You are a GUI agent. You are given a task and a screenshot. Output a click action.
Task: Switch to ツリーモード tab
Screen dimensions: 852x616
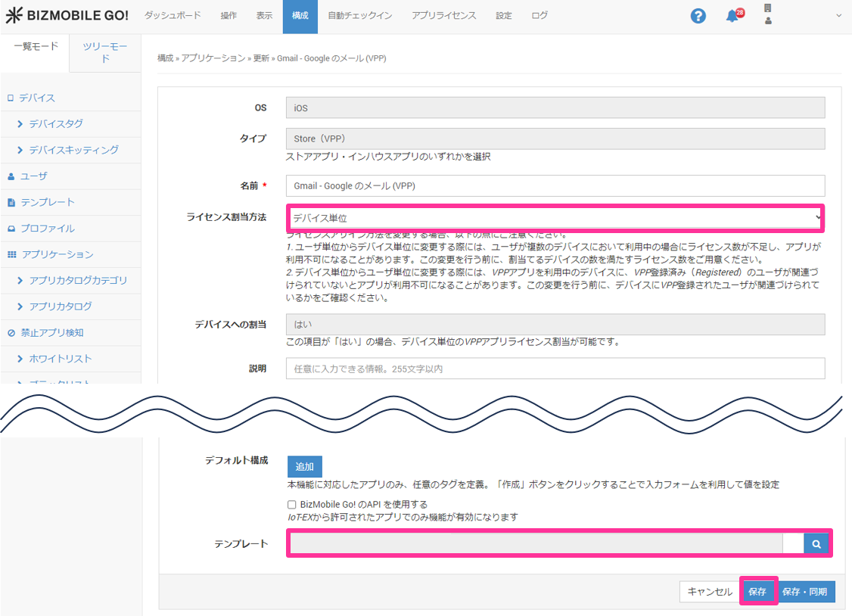pyautogui.click(x=105, y=52)
